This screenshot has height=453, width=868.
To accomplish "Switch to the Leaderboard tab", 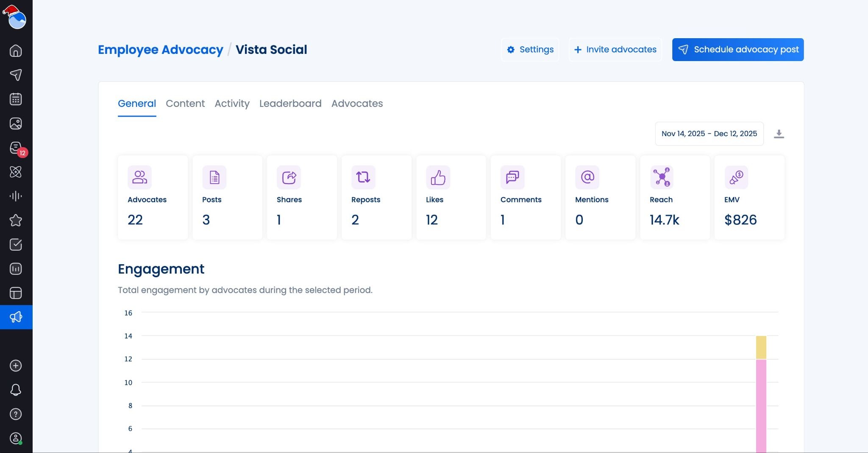I will [x=290, y=103].
